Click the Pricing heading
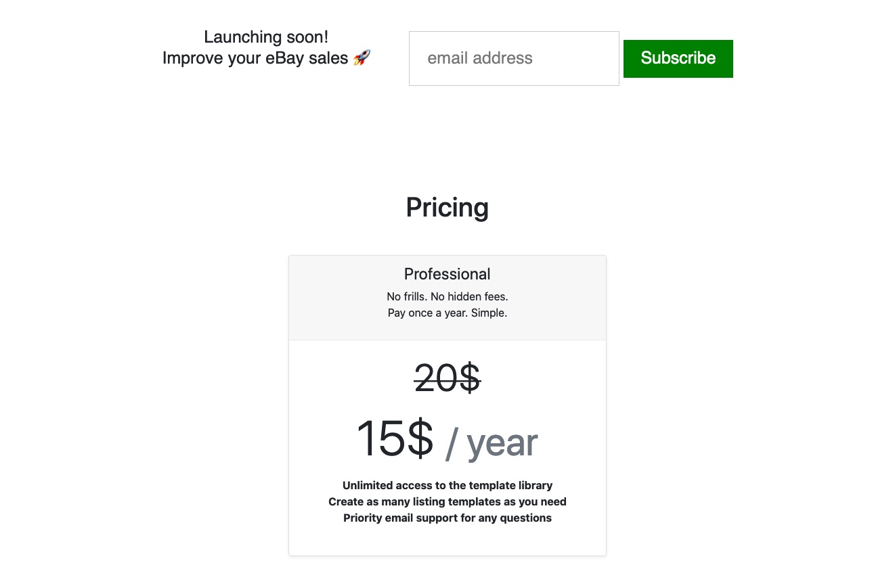This screenshot has width=895, height=588. (447, 207)
